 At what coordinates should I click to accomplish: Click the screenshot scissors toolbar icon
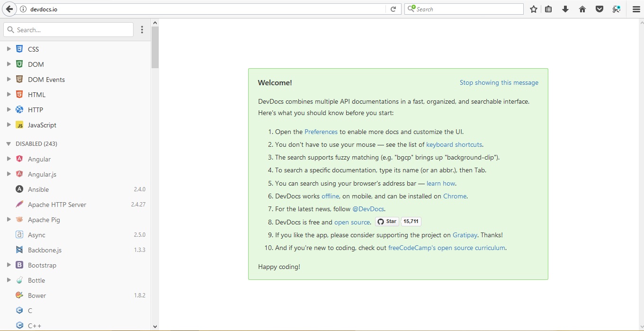(616, 9)
